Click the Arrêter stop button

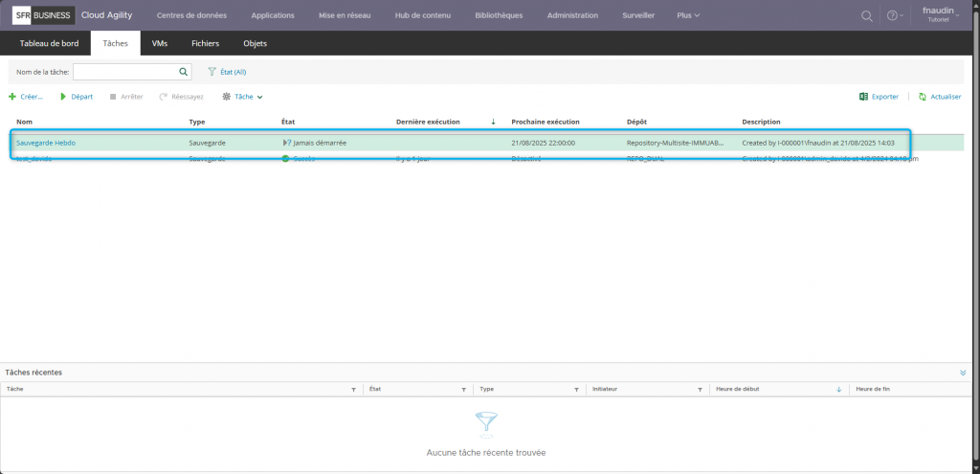126,97
